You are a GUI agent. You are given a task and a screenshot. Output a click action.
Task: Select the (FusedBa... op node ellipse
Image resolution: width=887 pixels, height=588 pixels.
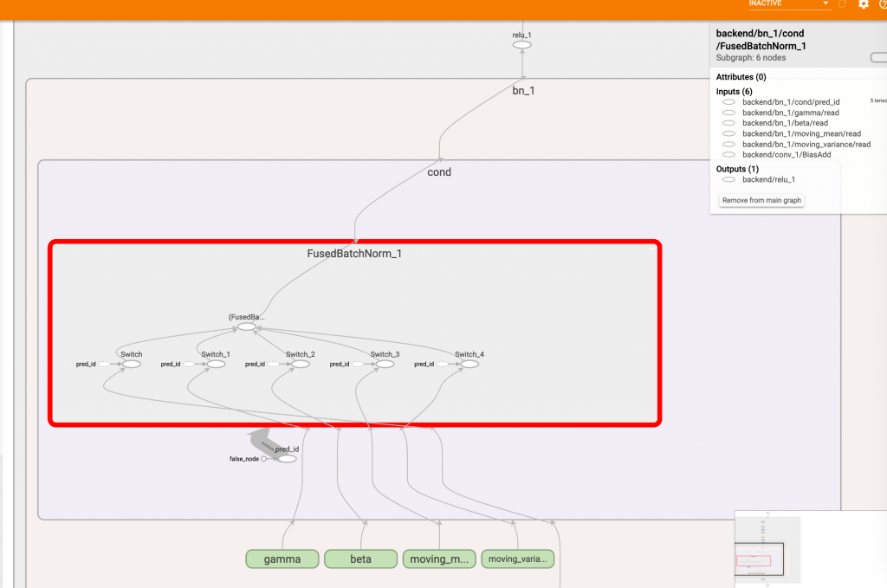(247, 326)
